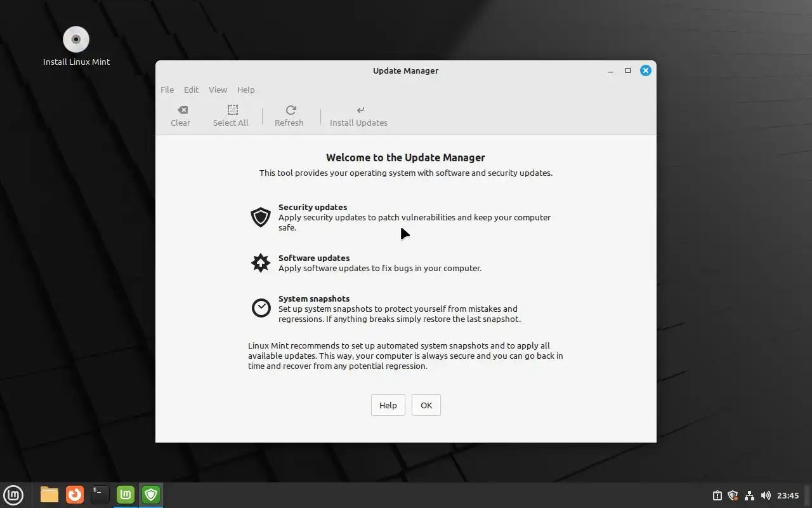Minimize the Update Manager window
Screen dimensions: 812x508
coord(610,70)
